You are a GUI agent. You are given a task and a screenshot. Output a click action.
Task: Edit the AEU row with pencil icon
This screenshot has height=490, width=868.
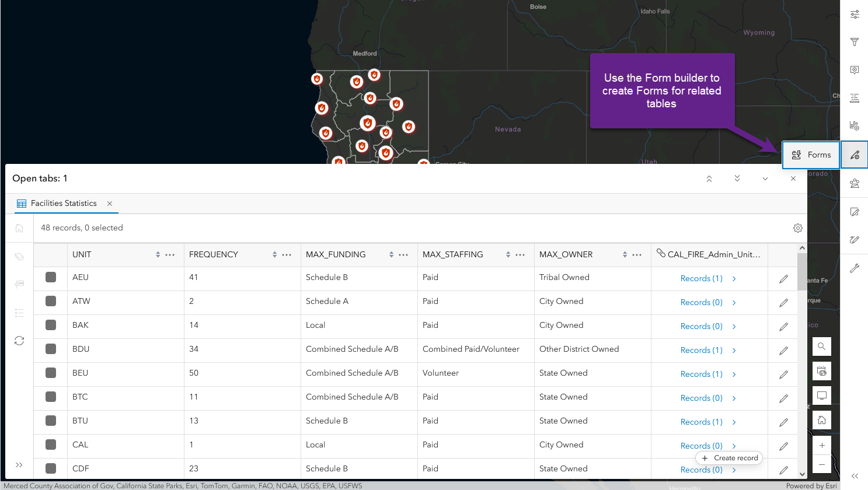point(783,279)
